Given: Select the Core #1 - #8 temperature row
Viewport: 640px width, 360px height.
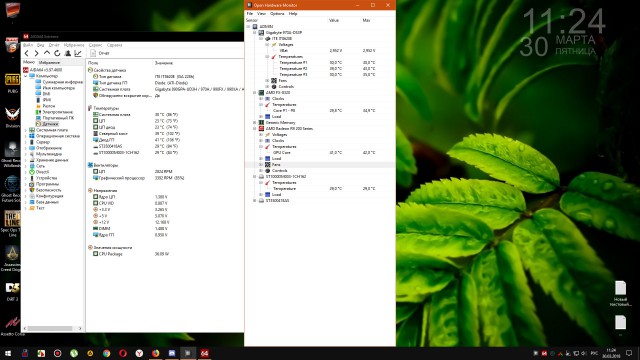Looking at the screenshot, I should coord(320,111).
